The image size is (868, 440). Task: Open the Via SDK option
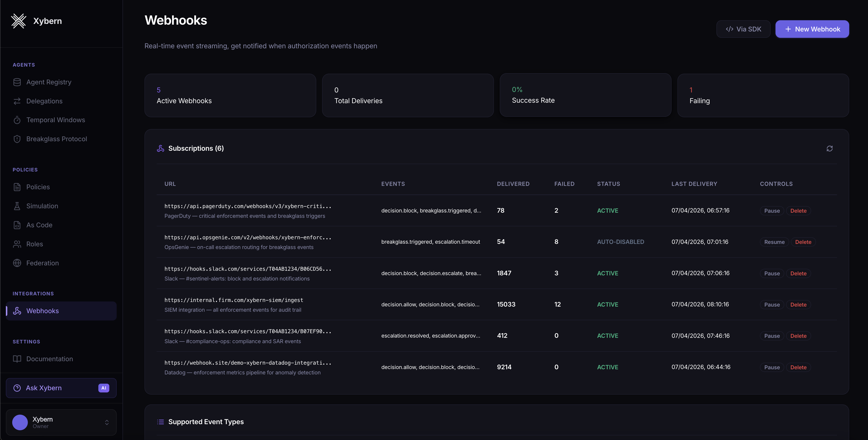click(743, 29)
